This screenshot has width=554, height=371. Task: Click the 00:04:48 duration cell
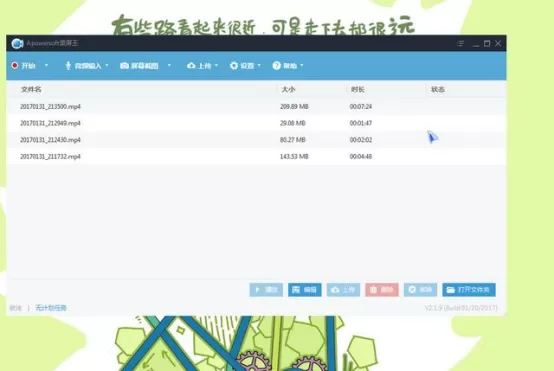coord(361,156)
